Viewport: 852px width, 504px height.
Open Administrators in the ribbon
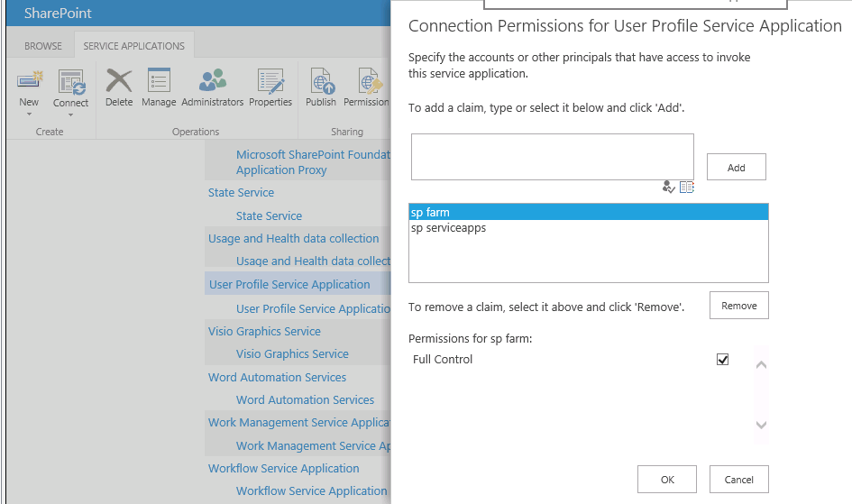point(213,80)
